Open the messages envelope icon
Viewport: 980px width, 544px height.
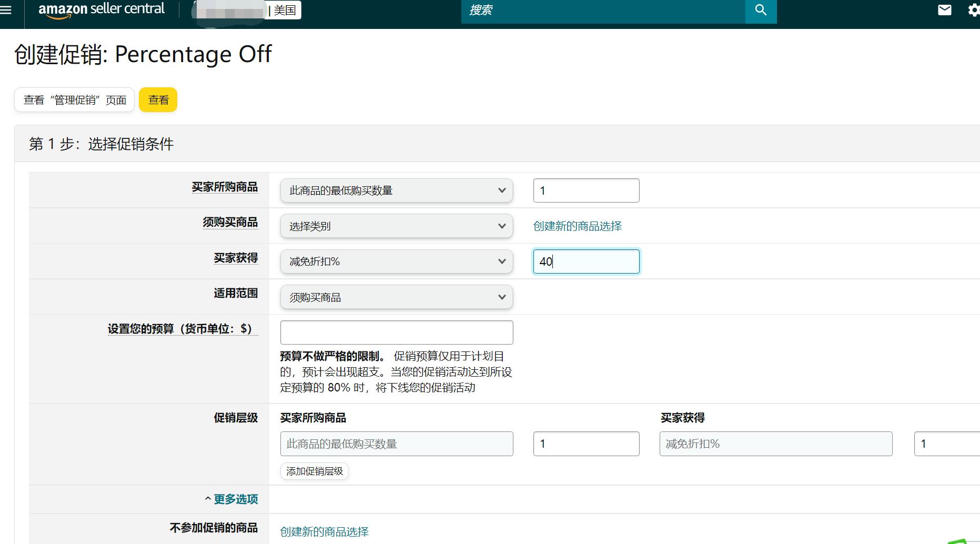[945, 9]
